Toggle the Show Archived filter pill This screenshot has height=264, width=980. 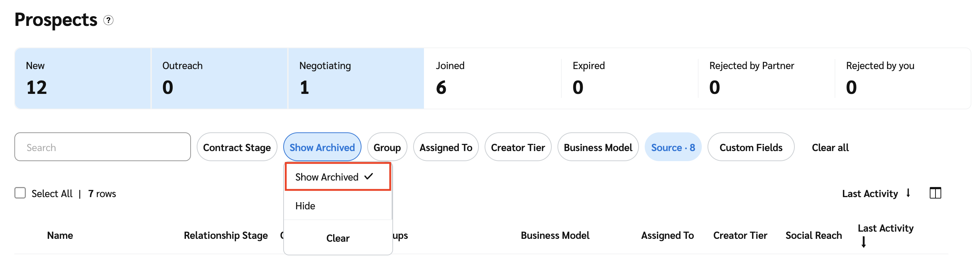pyautogui.click(x=322, y=147)
